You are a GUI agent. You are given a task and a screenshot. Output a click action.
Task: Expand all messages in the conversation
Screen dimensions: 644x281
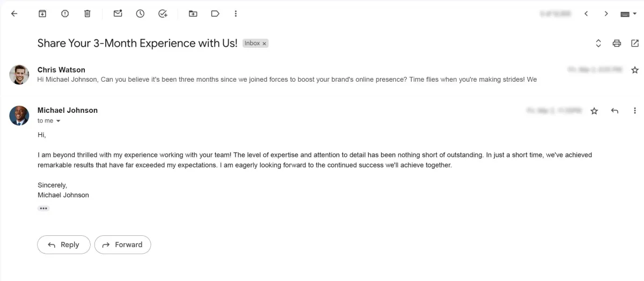(598, 44)
